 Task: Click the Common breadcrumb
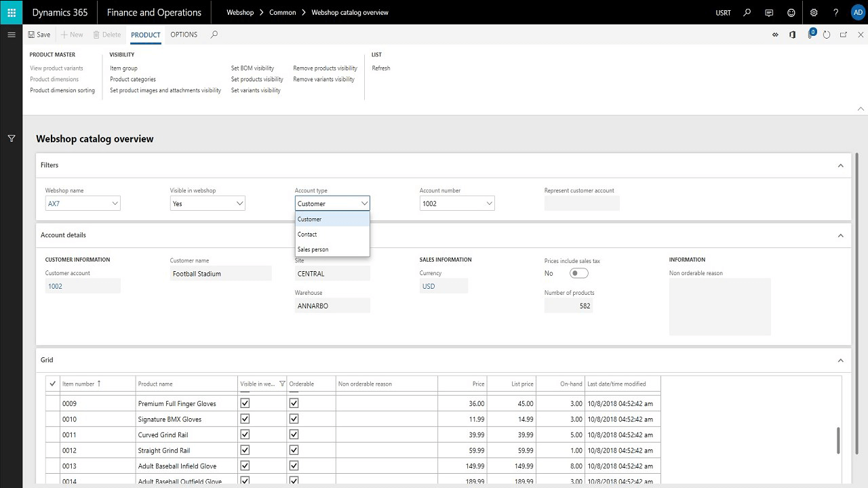282,12
